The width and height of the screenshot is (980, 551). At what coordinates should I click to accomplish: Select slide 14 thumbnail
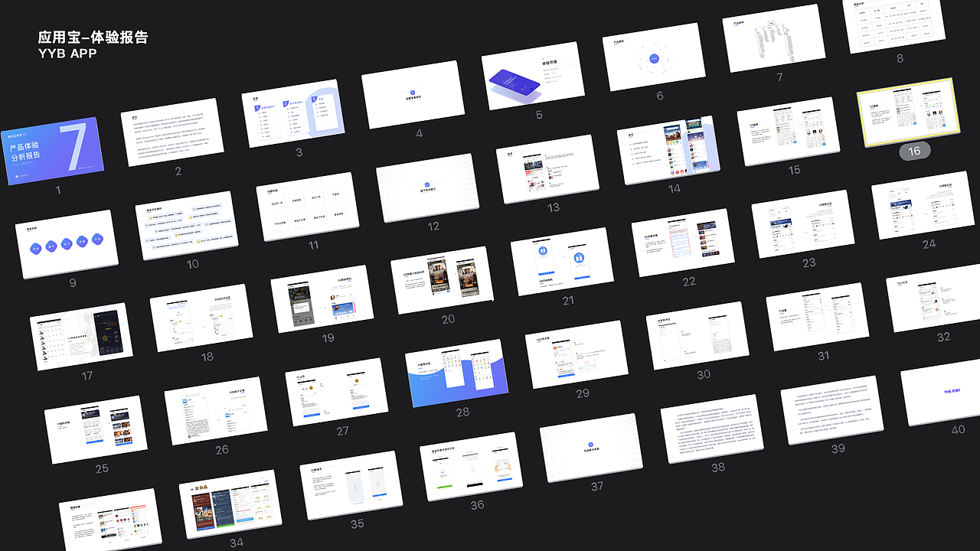[x=669, y=151]
